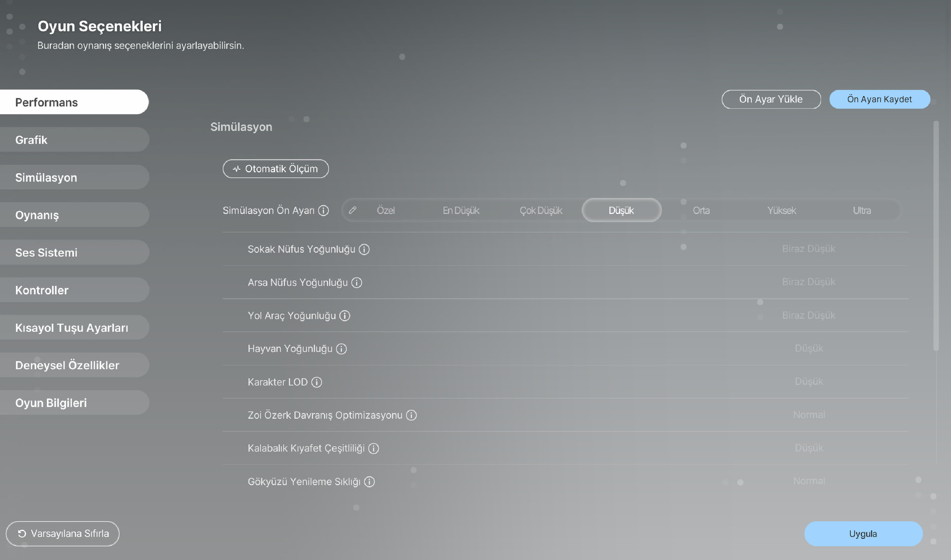Viewport: 951px width, 560px height.
Task: Switch to the Simülasyon sidebar tab
Action: pos(74,177)
